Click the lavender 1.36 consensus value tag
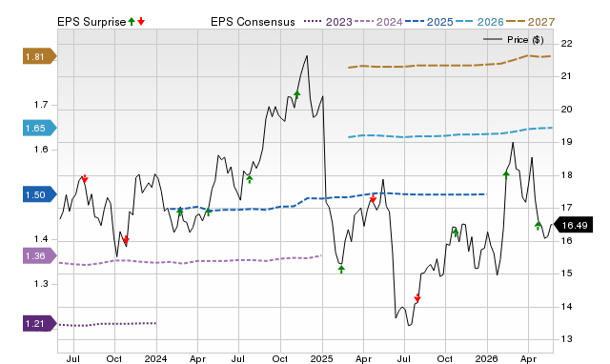The image size is (610, 364). coord(40,256)
